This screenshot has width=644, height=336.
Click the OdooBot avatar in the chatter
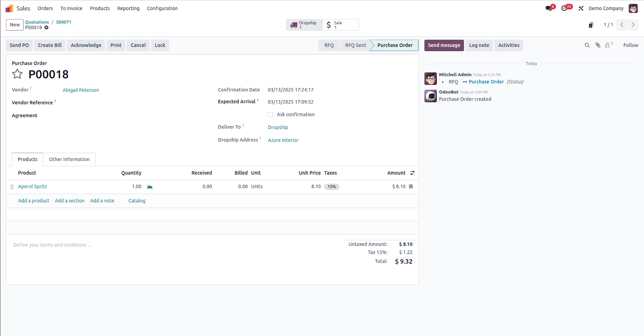coord(431,96)
